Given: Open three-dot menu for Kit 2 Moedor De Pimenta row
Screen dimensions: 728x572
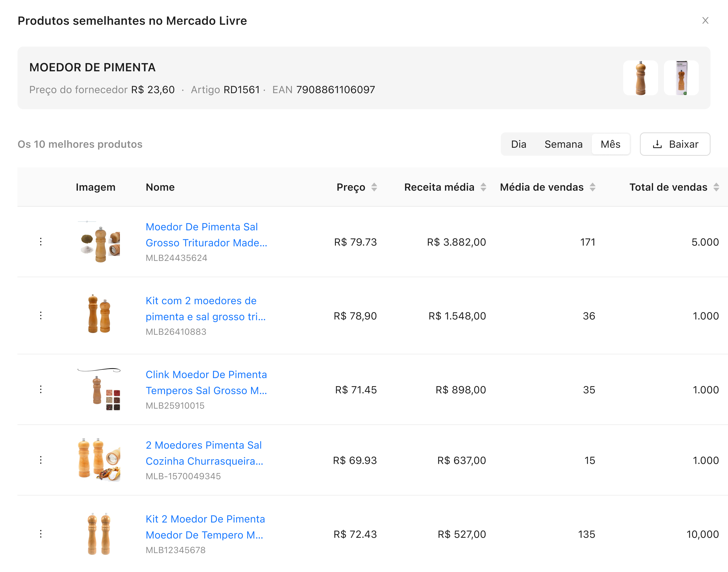Looking at the screenshot, I should tap(41, 534).
